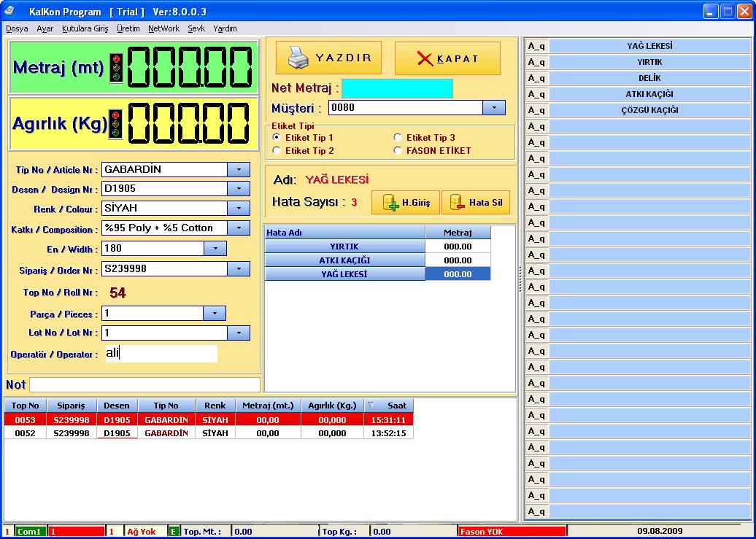Click the Metraj digital counter display
This screenshot has width=756, height=539.
click(190, 68)
